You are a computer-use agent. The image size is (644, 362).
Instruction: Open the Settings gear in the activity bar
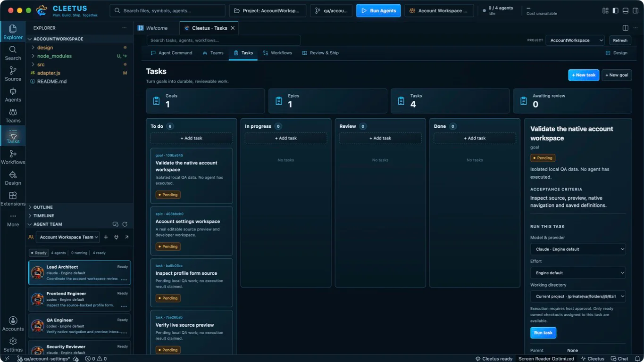(x=13, y=344)
